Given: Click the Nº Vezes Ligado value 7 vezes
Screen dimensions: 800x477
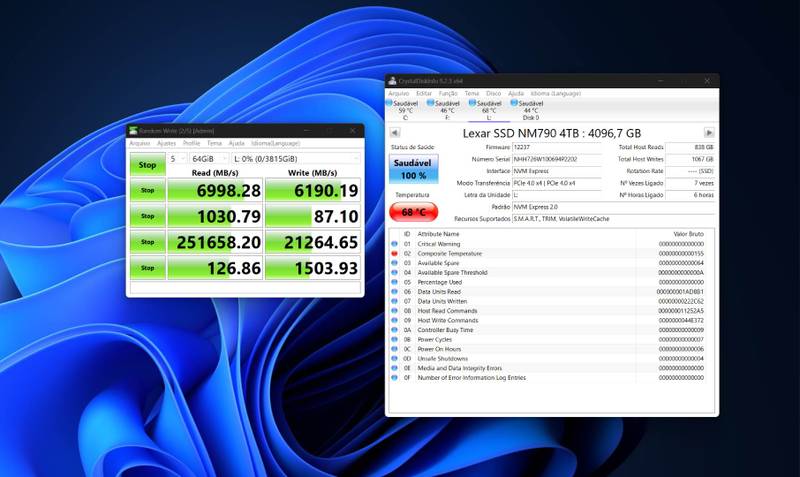Looking at the screenshot, I should [690, 183].
